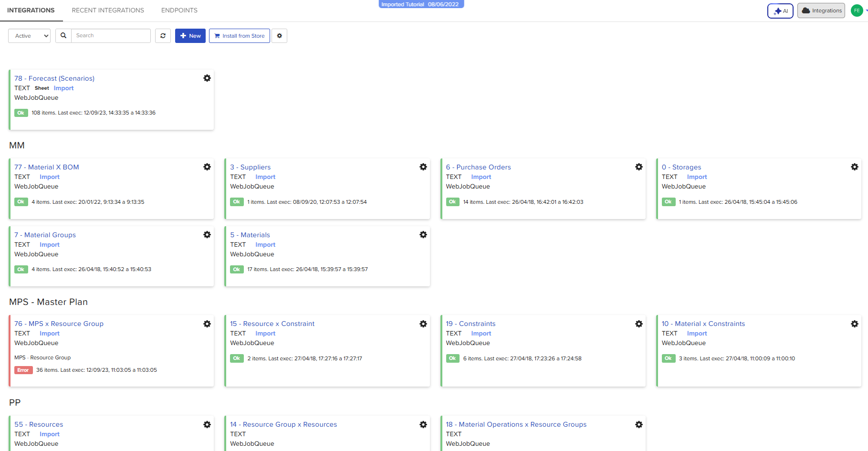Image resolution: width=868 pixels, height=451 pixels.
Task: Click the red Error status badge
Action: coord(23,370)
